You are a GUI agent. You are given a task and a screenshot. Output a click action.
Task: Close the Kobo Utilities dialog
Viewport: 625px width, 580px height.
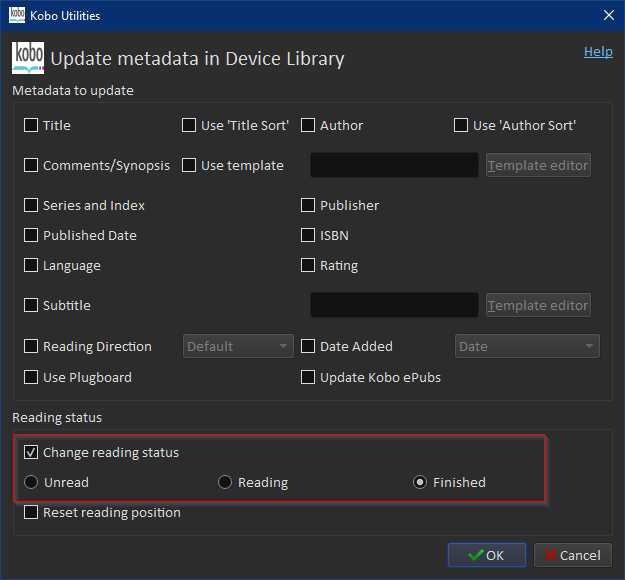[608, 15]
